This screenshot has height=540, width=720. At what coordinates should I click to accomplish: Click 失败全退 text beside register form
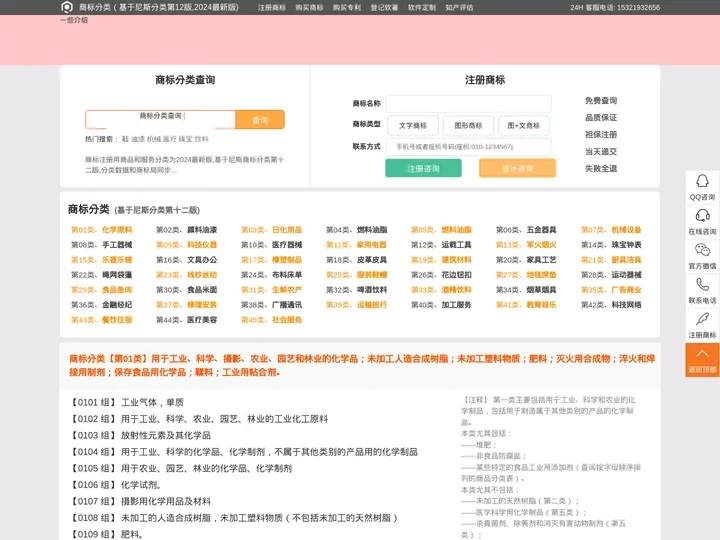tap(601, 169)
